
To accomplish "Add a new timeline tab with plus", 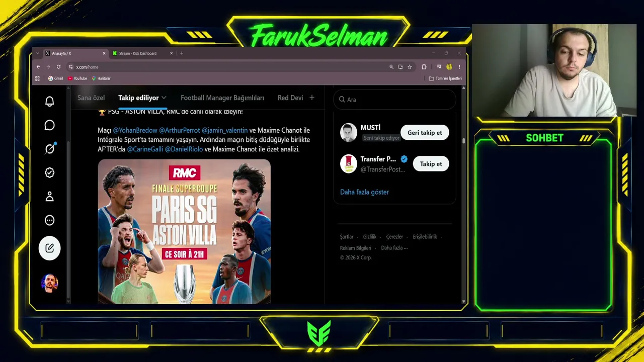I will pyautogui.click(x=312, y=98).
